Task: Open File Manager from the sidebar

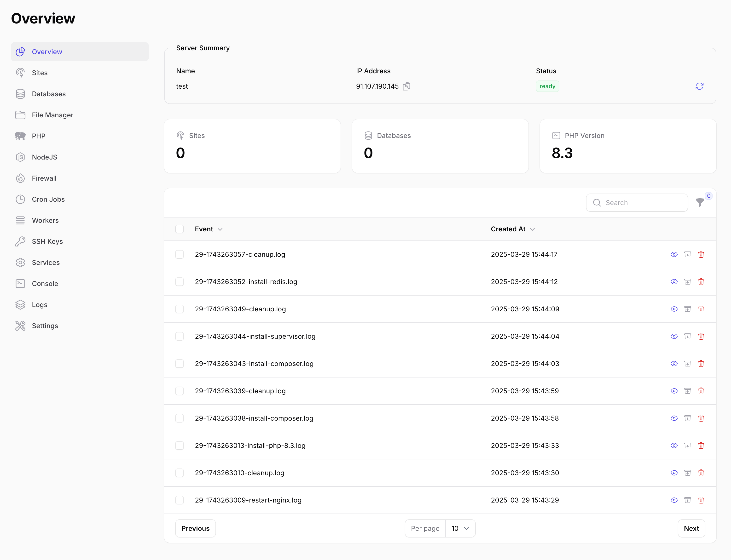Action: 80,115
